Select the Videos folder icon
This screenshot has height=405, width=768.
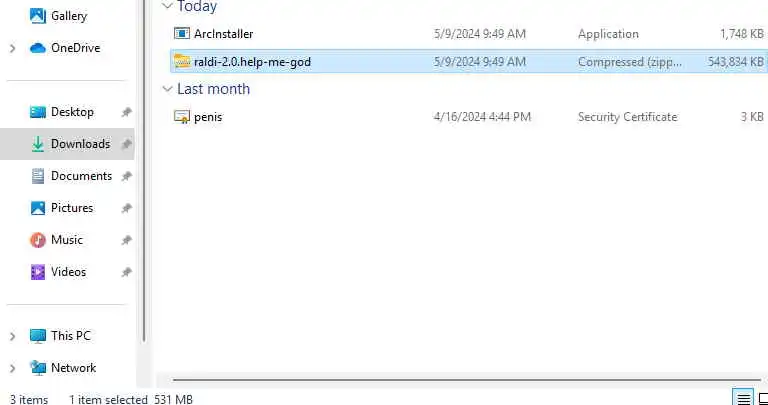38,272
